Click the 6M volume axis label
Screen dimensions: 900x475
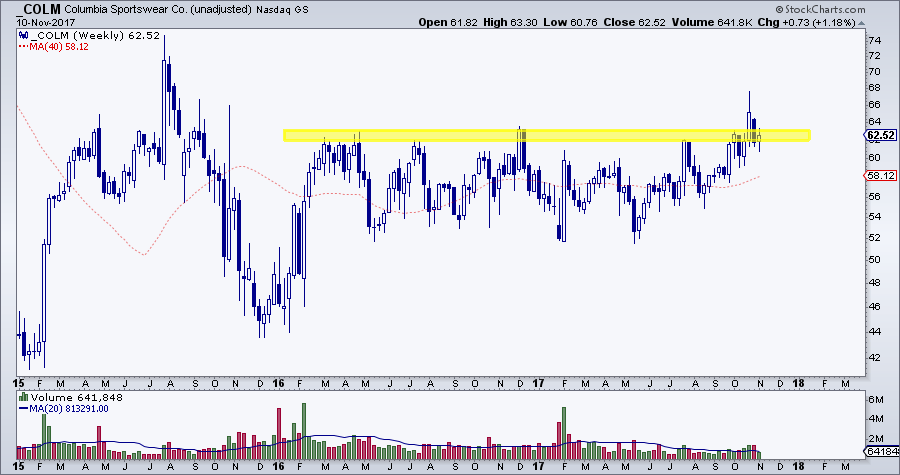tap(875, 399)
